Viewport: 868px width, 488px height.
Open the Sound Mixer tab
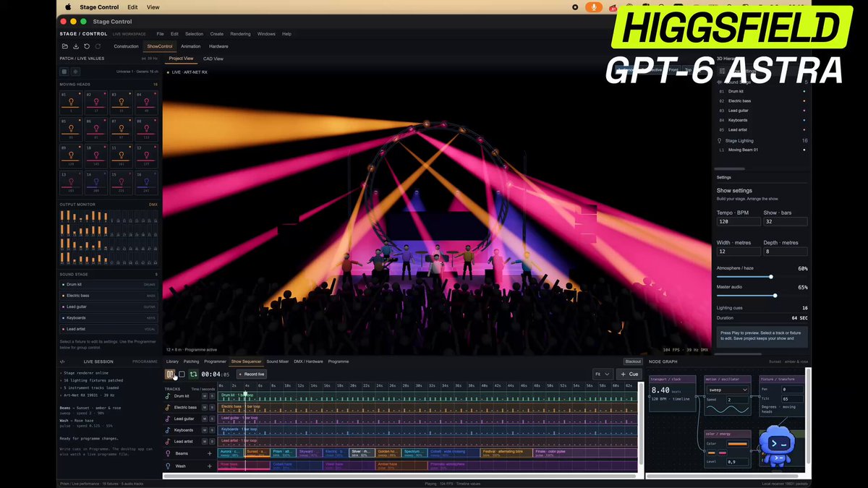point(278,361)
